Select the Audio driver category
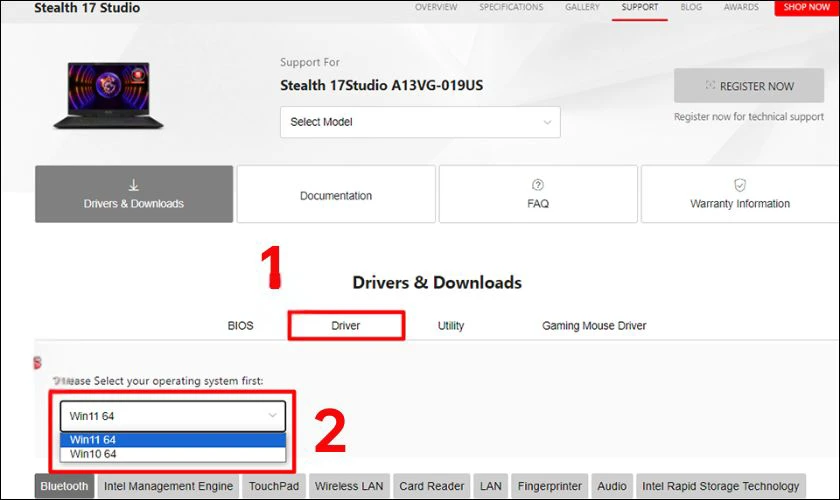 click(x=612, y=486)
